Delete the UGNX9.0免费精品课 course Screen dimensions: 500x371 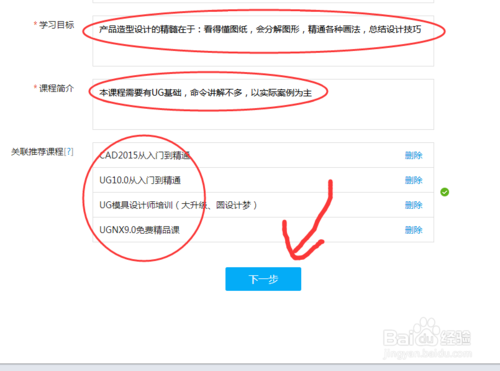coord(413,230)
